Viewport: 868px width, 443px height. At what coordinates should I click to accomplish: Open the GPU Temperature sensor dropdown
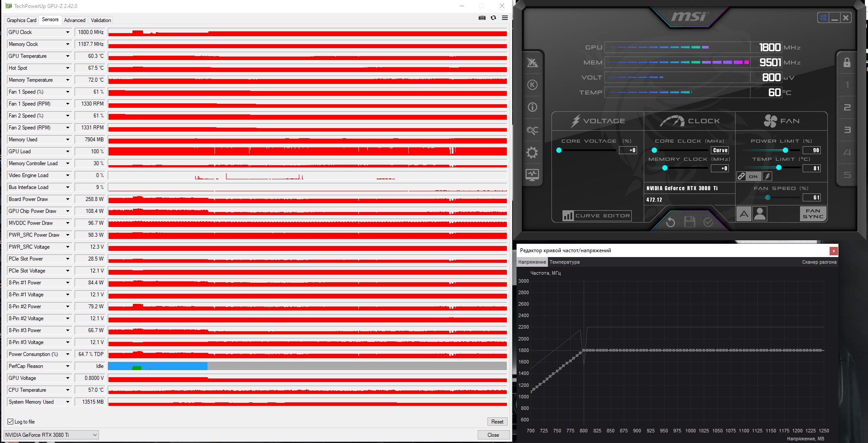68,56
